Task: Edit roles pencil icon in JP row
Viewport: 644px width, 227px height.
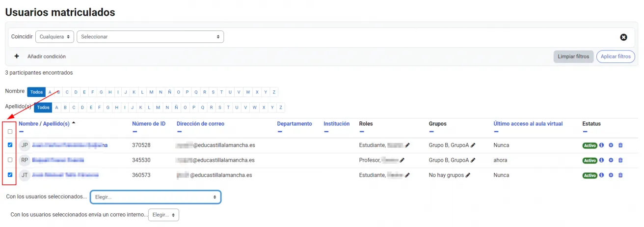Action: [407, 145]
